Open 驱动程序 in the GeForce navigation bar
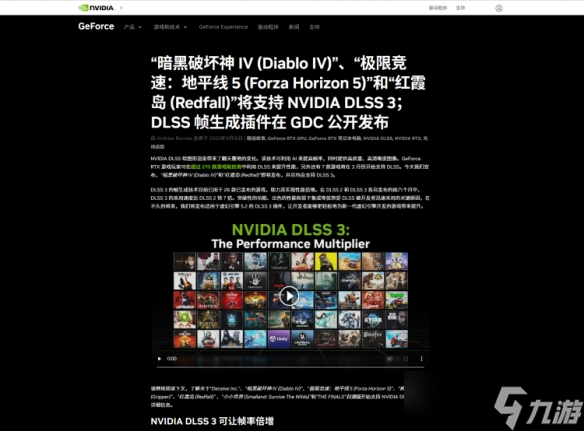584x431 pixels. [268, 27]
